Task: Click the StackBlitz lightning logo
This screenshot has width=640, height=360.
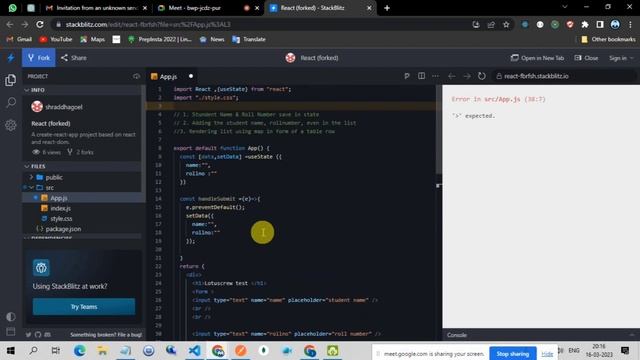Action: pos(11,58)
